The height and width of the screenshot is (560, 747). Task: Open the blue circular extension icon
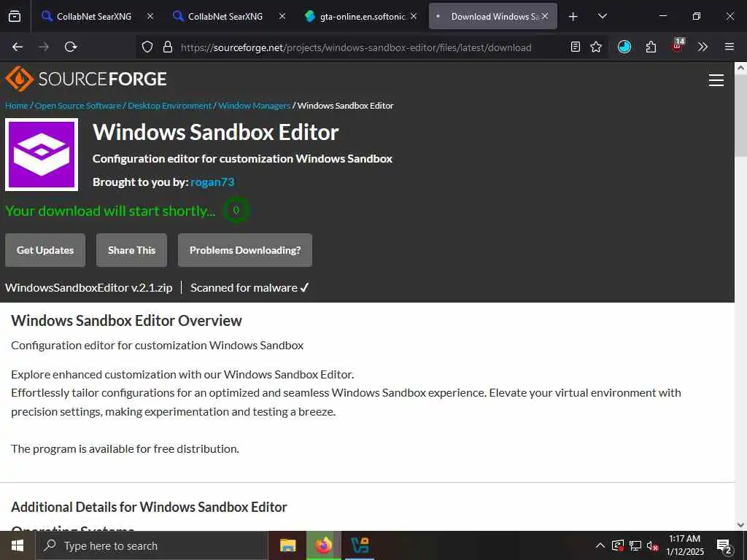624,47
